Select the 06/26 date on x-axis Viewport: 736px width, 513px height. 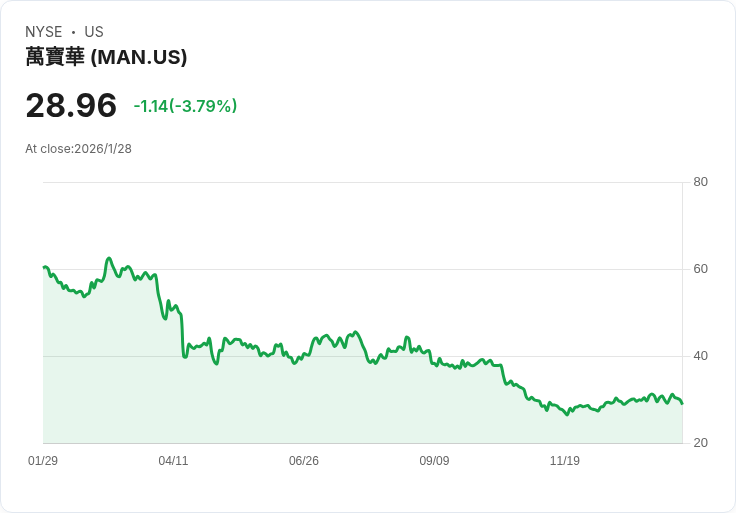304,461
